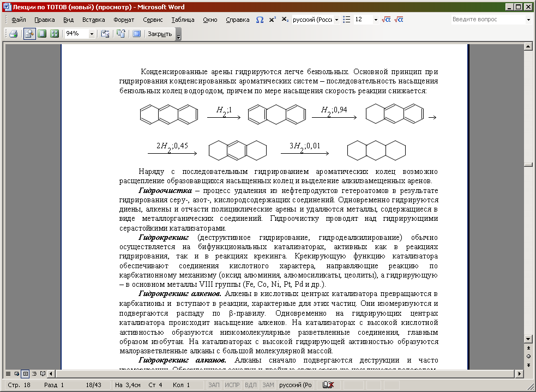Click the bold heading Гидрокрекинг алкенов.
Image resolution: width=536 pixels, height=392 pixels.
coord(180,293)
